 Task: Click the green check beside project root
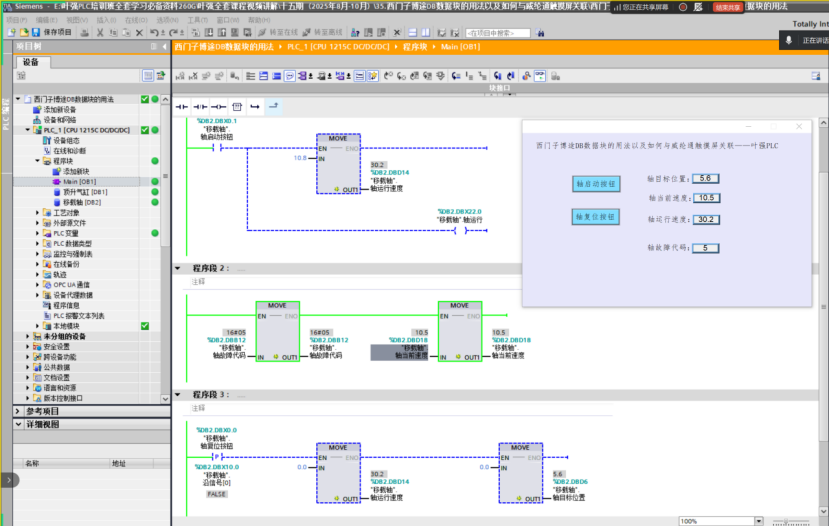tap(145, 99)
